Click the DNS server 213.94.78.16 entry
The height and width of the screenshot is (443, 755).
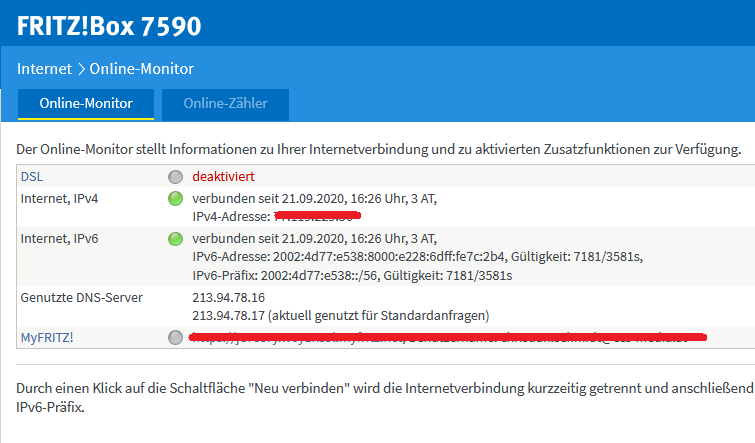pyautogui.click(x=229, y=298)
